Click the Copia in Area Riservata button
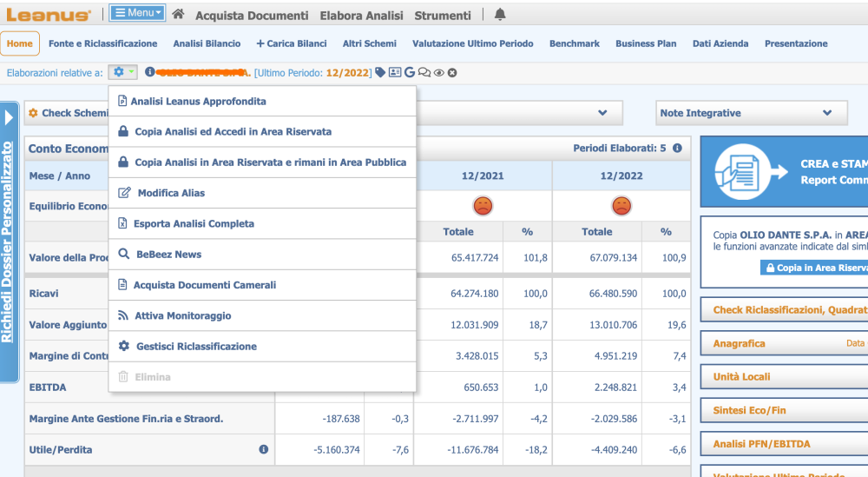 tap(813, 268)
